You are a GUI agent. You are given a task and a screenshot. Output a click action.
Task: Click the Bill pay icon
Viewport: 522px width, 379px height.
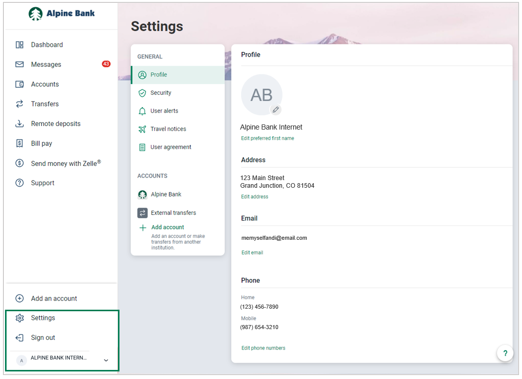coord(20,143)
